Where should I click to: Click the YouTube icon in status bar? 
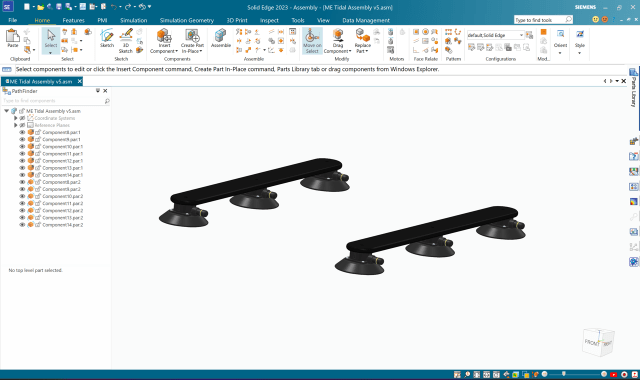pyautogui.click(x=614, y=374)
